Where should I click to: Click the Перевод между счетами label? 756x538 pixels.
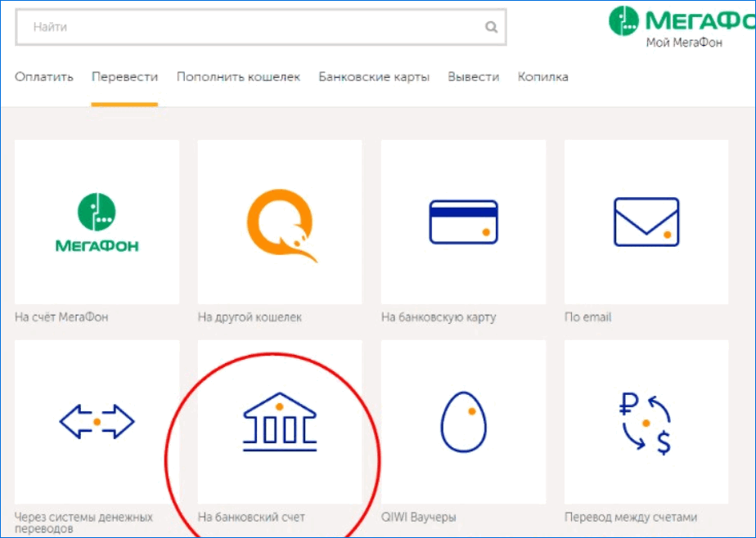pyautogui.click(x=631, y=518)
